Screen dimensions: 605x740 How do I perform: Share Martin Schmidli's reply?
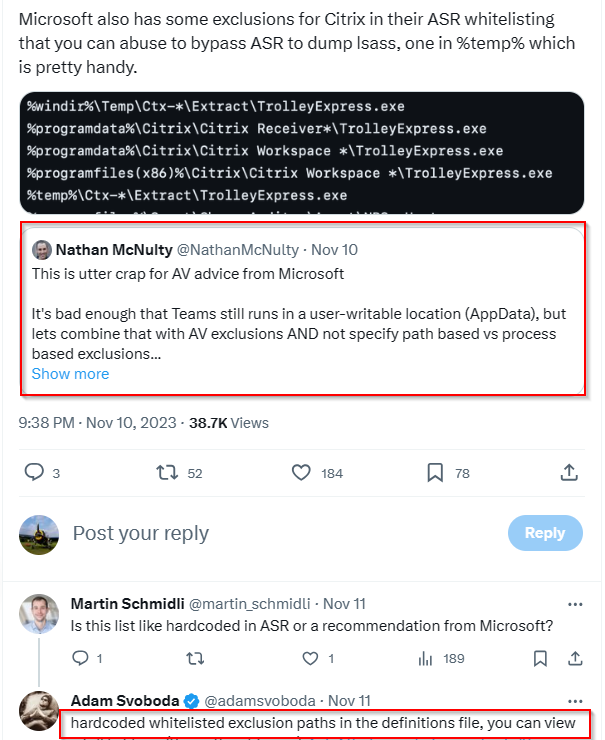pyautogui.click(x=575, y=658)
